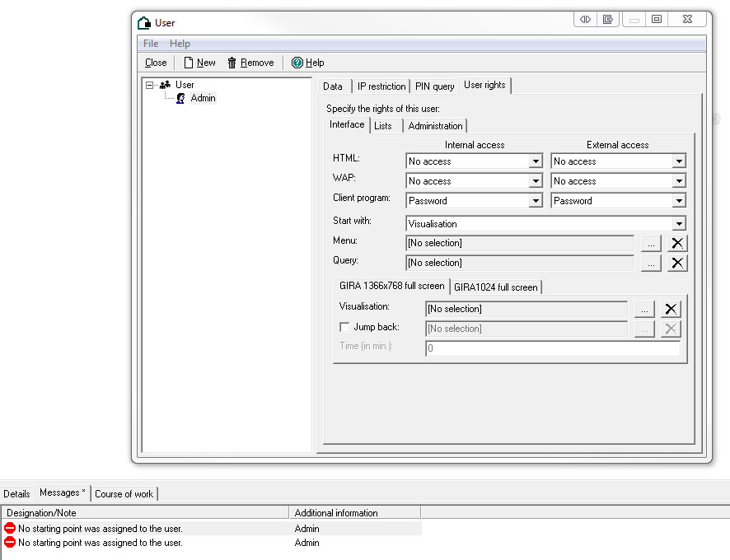
Task: Open the File menu
Action: click(151, 44)
